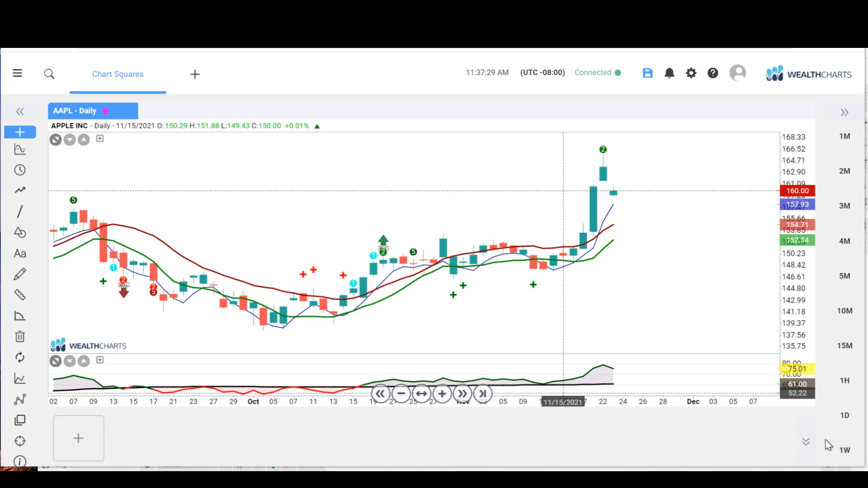Show more timeframes with double-down chevron
This screenshot has width=868, height=488.
806,441
